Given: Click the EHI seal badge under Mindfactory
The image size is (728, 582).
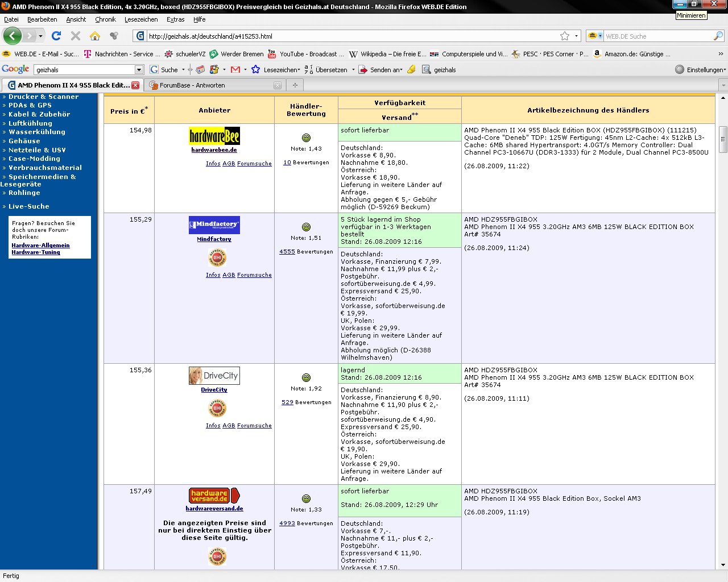Looking at the screenshot, I should click(x=217, y=257).
